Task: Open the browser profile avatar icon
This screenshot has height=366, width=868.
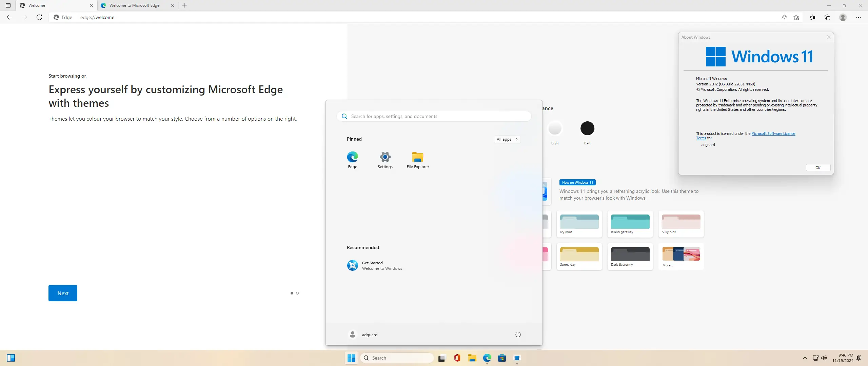Action: click(843, 17)
